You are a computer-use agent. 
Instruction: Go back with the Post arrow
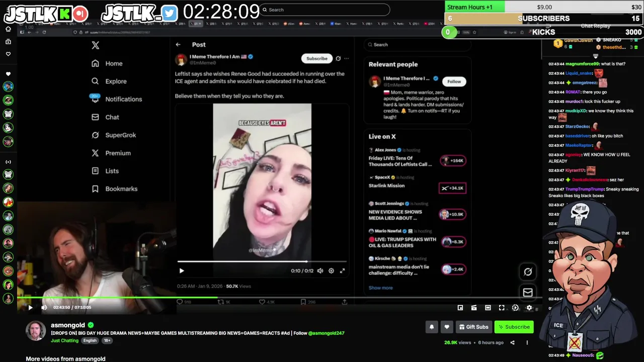coord(178,45)
